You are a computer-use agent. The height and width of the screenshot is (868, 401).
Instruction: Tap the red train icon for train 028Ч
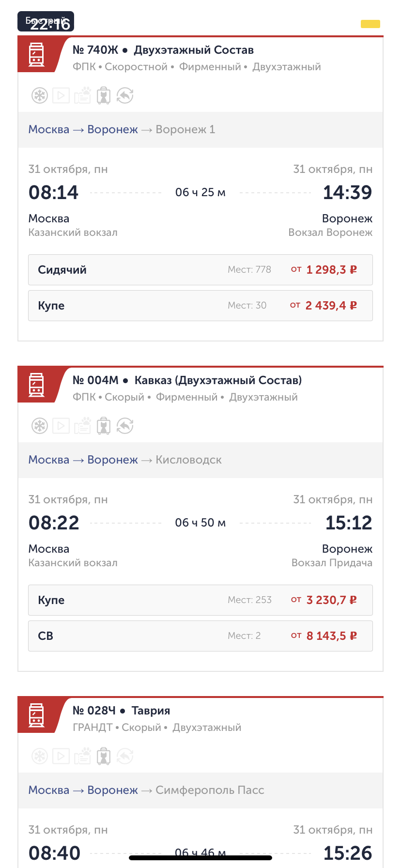point(37,715)
